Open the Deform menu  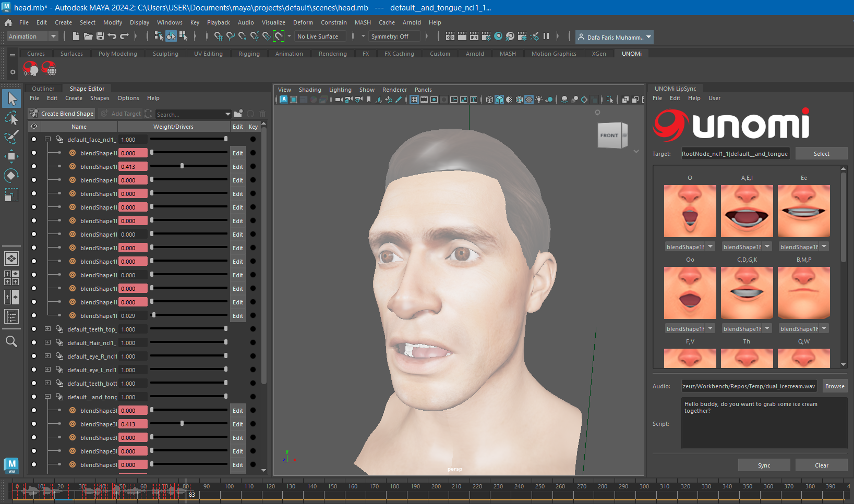pos(303,22)
